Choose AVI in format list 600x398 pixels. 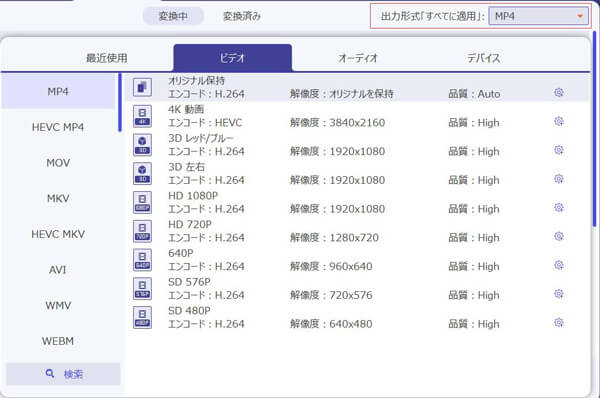pyautogui.click(x=58, y=269)
